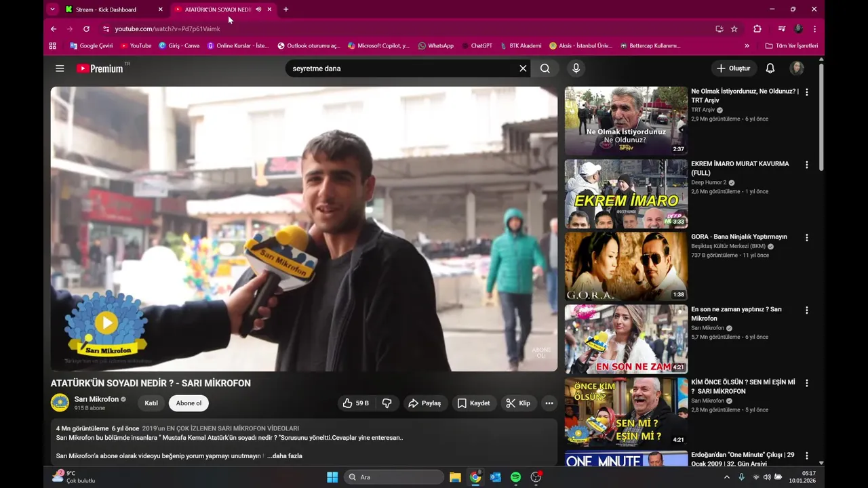Click the video player to pause
This screenshot has height=488, width=868.
[304, 228]
